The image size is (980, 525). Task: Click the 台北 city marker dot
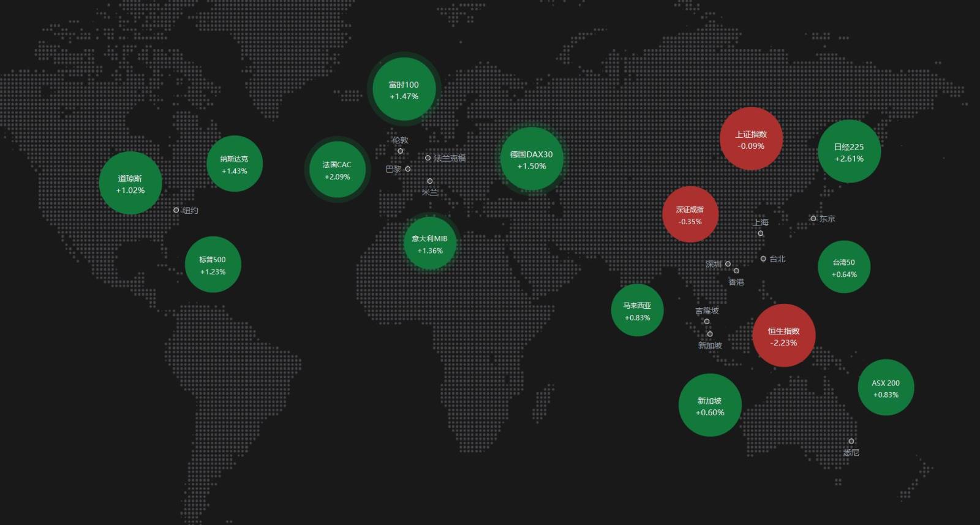point(763,259)
